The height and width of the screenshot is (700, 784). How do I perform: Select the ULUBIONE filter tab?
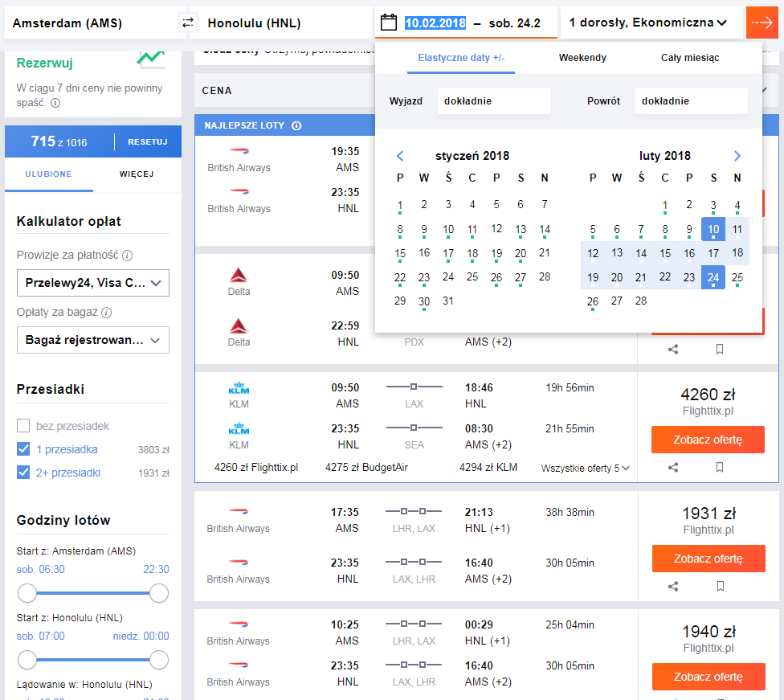(48, 174)
